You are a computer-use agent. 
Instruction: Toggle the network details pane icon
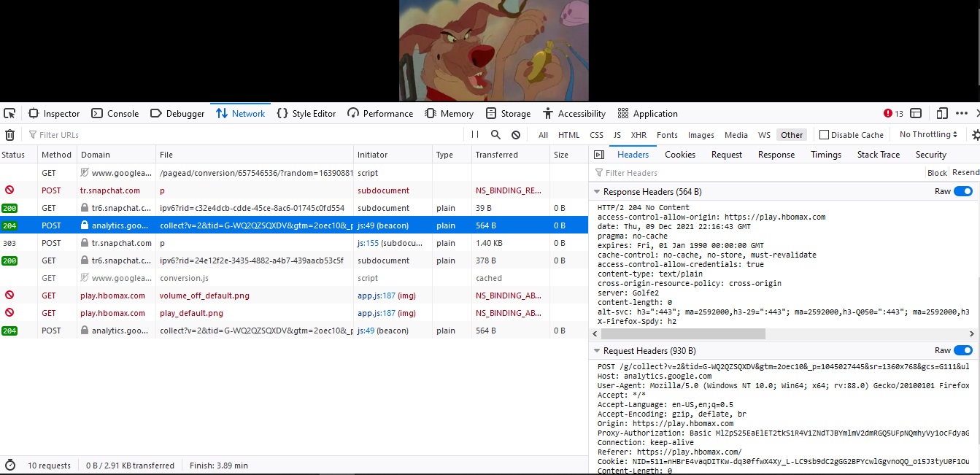[x=599, y=155]
